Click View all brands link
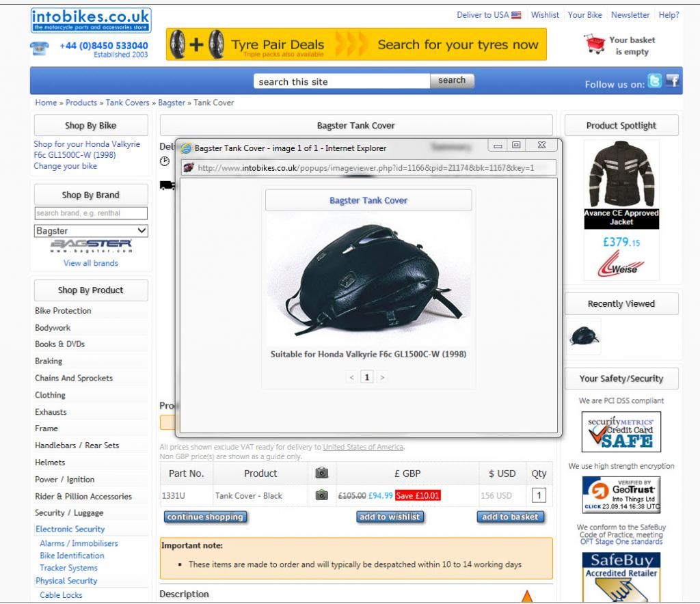700x604 pixels. click(x=91, y=263)
